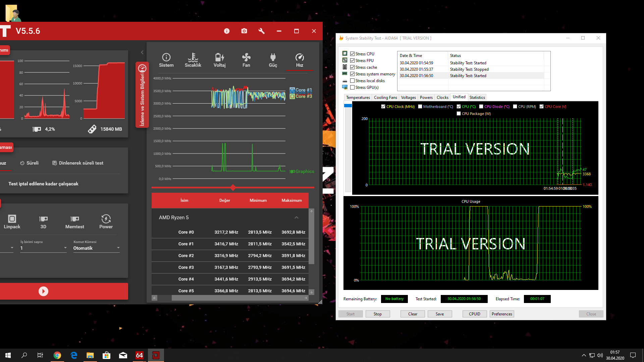Click the info icon in title bar

pyautogui.click(x=227, y=31)
